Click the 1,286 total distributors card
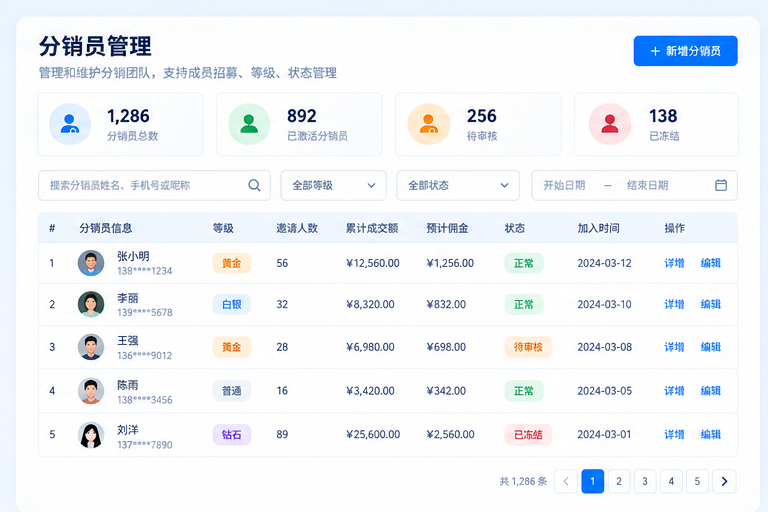This screenshot has height=512, width=768. point(120,124)
